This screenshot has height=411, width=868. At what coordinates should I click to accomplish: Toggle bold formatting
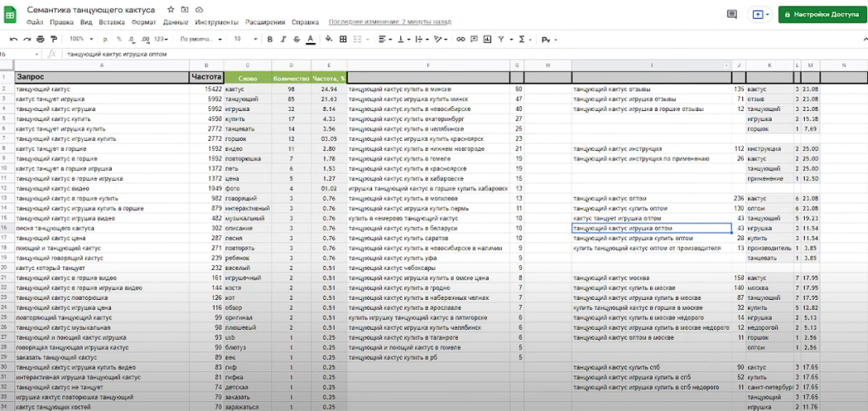[270, 40]
